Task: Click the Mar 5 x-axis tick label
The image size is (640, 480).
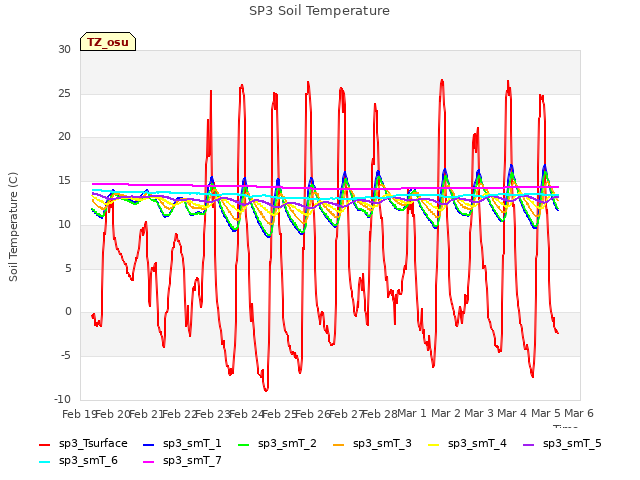Action: (x=546, y=413)
